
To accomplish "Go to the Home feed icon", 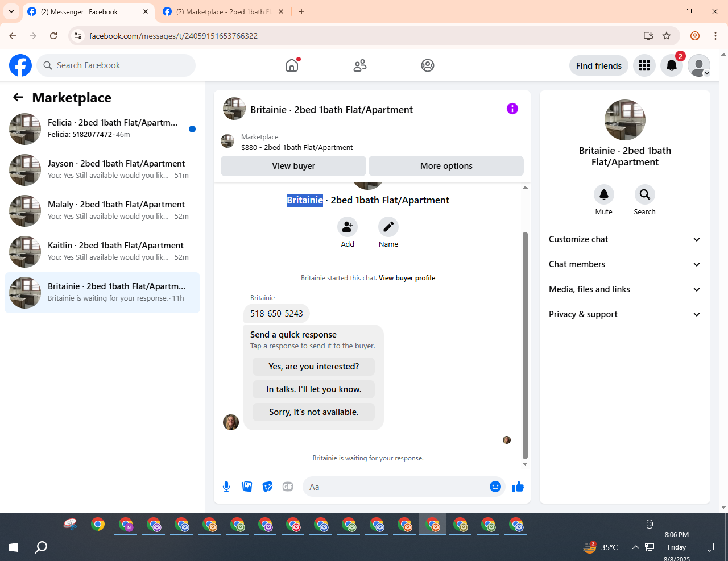I will coord(292,65).
